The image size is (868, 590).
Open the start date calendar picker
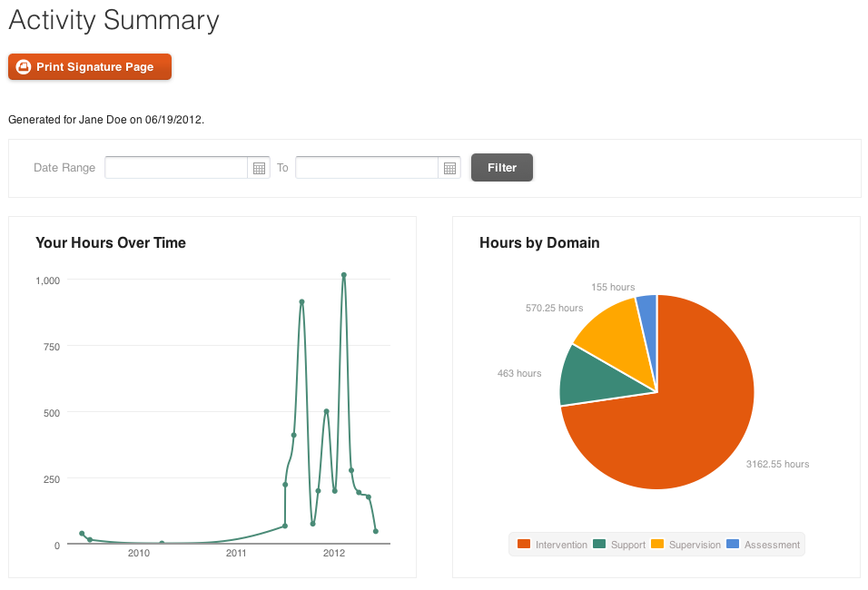pos(259,167)
